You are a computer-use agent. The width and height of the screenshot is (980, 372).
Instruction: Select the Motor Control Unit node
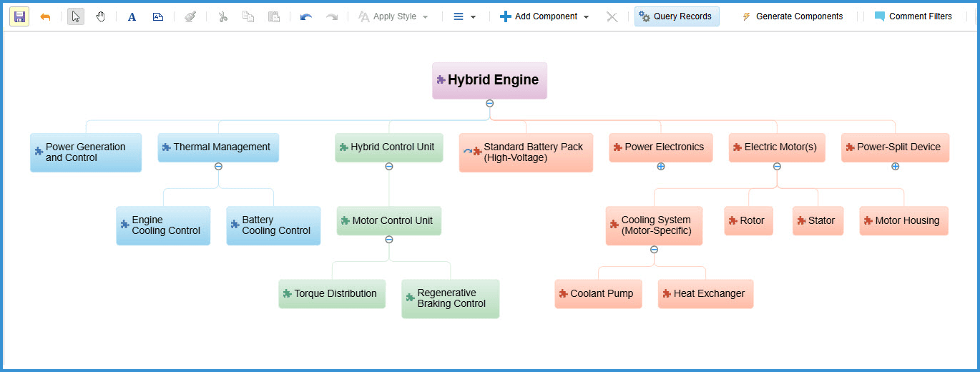point(389,221)
